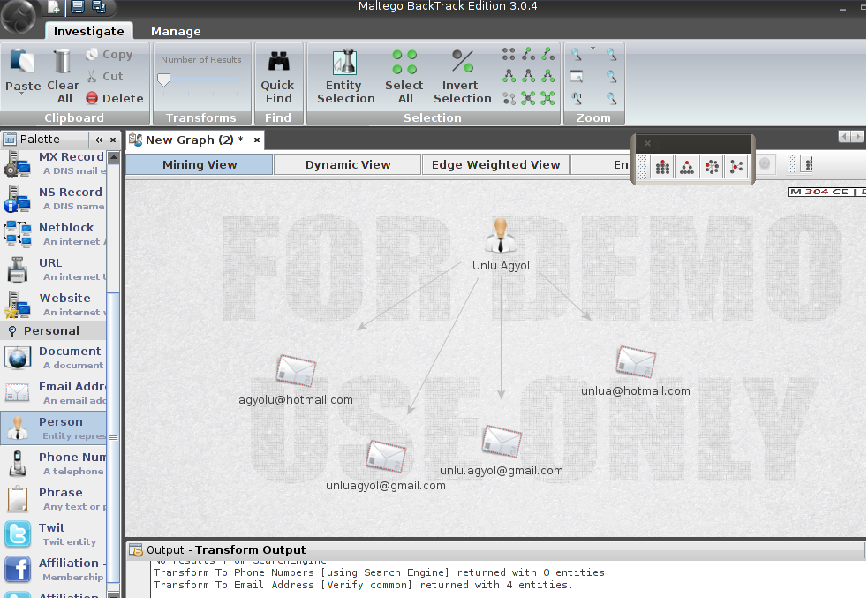The width and height of the screenshot is (868, 598).
Task: Open Entity Selection tool
Action: [x=346, y=77]
